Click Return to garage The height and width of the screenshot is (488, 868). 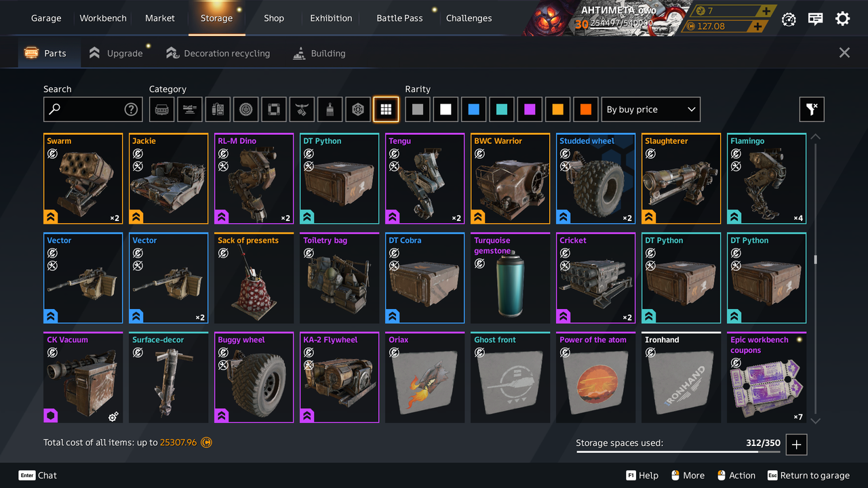click(x=808, y=475)
